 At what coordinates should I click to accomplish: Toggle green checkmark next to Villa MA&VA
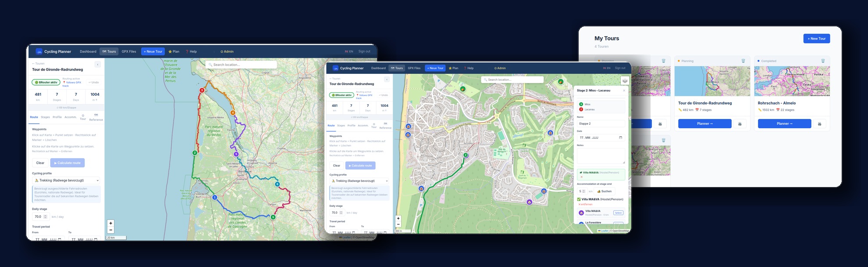(x=579, y=199)
